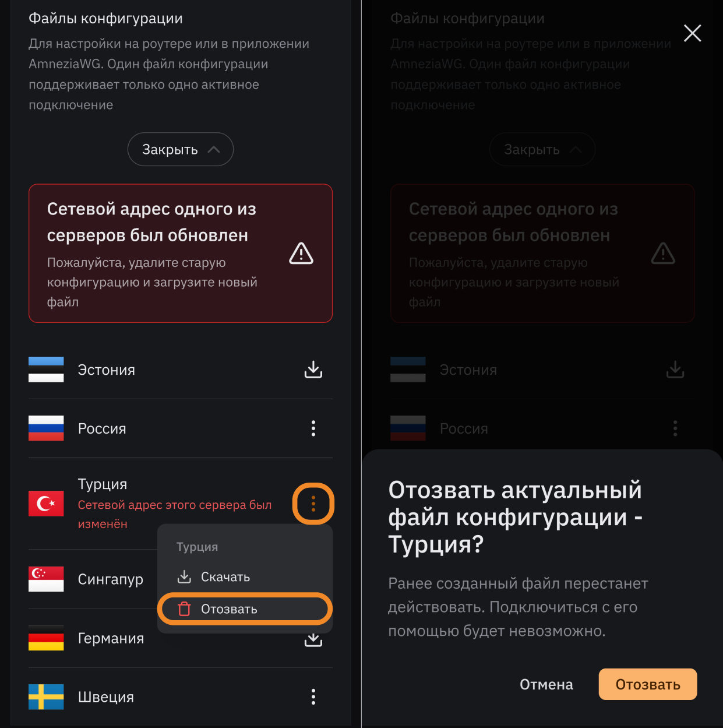Click the chevron arrow beside Закрыть
Image resolution: width=723 pixels, height=728 pixels.
tap(214, 149)
